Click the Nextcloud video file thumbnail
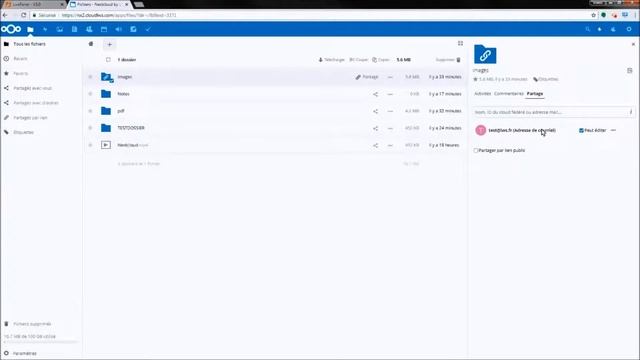 pyautogui.click(x=106, y=145)
